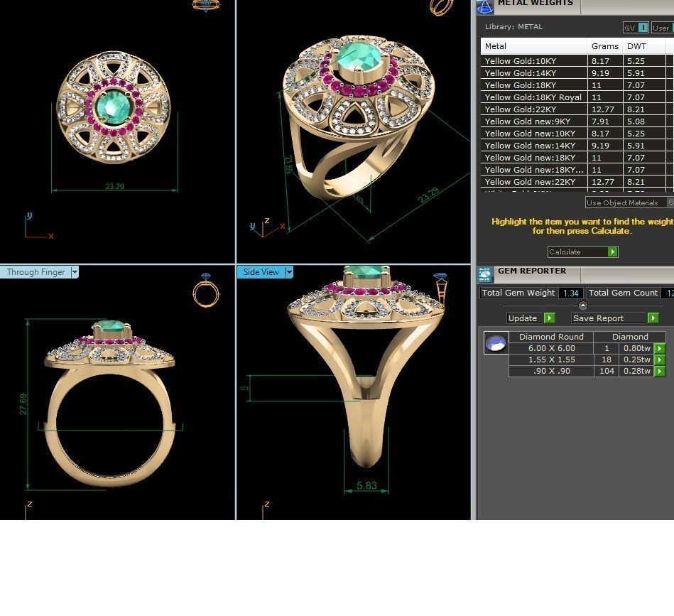This screenshot has width=674, height=616.
Task: Click the 27.69 dimension in Through Finger view
Action: [23, 404]
